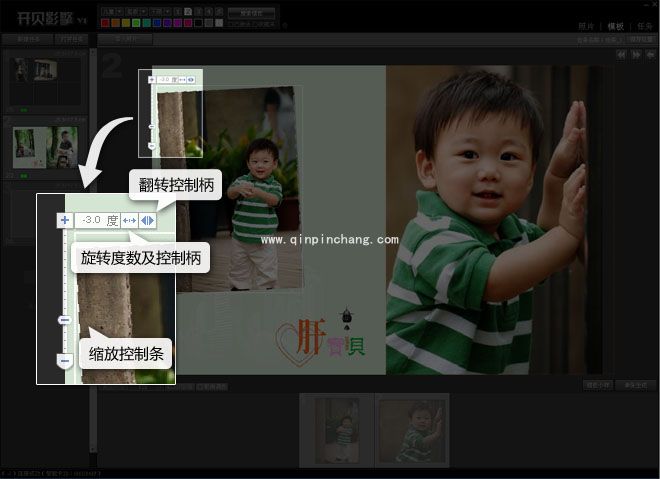Click the -3.0 度 rotation field on the small unmagnified photo toolbar
Screen dimensions: 660x479
[168, 80]
